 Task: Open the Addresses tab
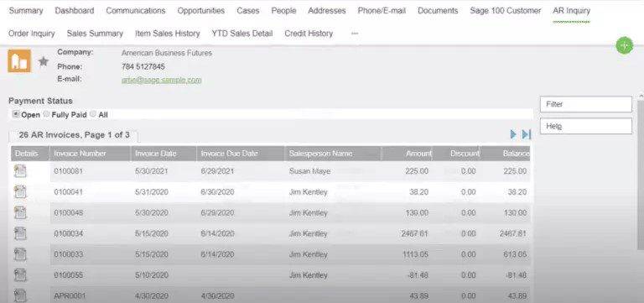(327, 11)
